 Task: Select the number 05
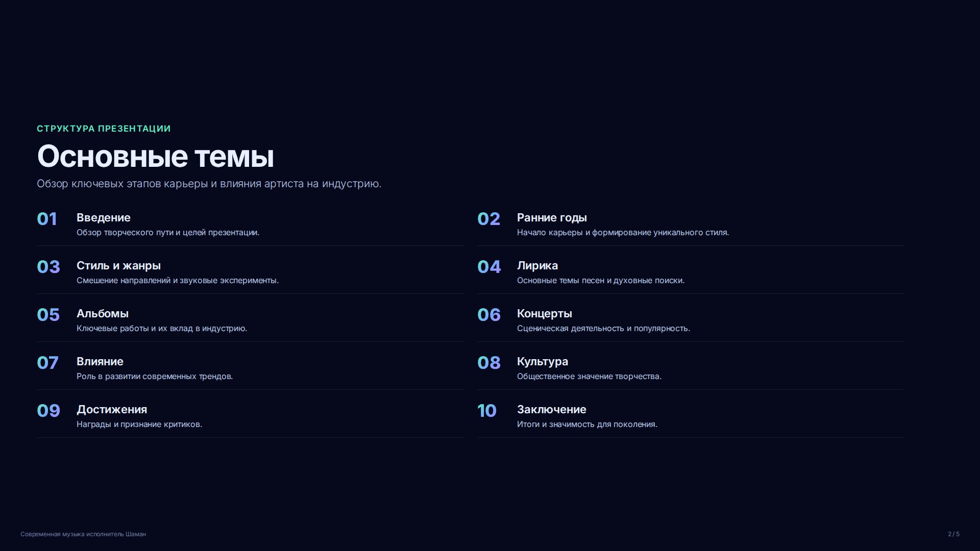[48, 315]
